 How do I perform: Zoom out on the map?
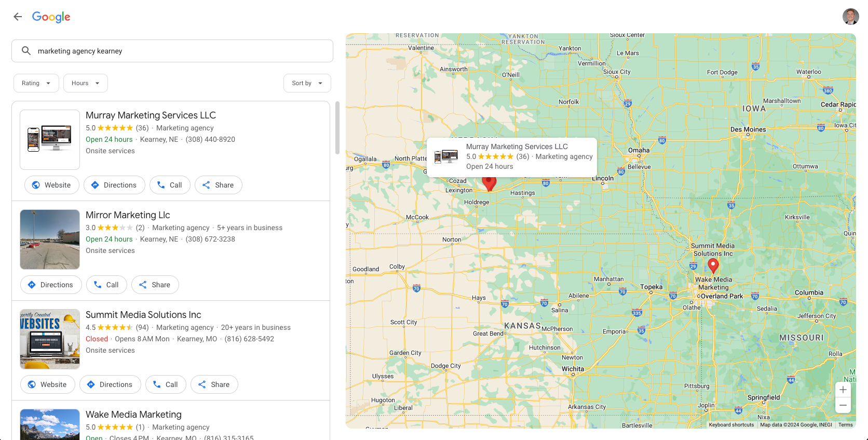tap(843, 405)
